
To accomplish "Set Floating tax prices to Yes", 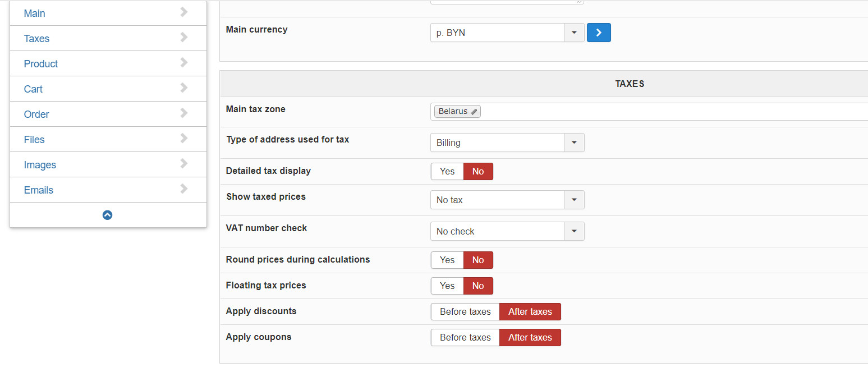I will click(x=447, y=286).
